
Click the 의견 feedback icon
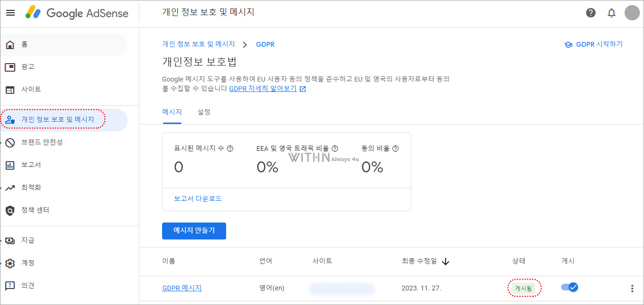coord(10,286)
